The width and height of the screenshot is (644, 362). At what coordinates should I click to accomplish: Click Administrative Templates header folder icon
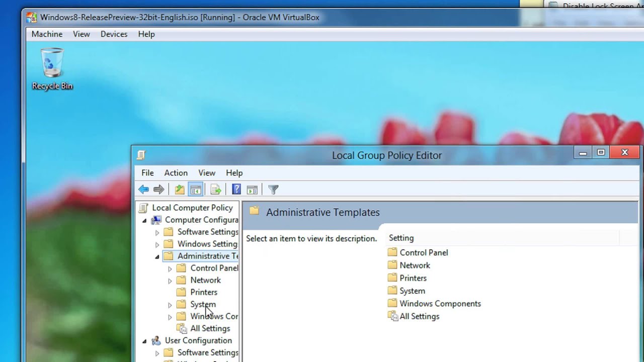(254, 211)
